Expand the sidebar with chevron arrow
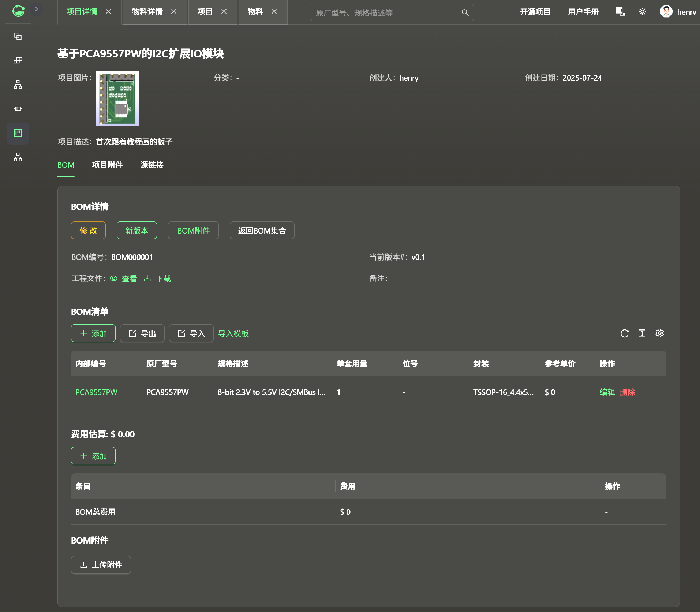The height and width of the screenshot is (612, 700). [x=36, y=9]
